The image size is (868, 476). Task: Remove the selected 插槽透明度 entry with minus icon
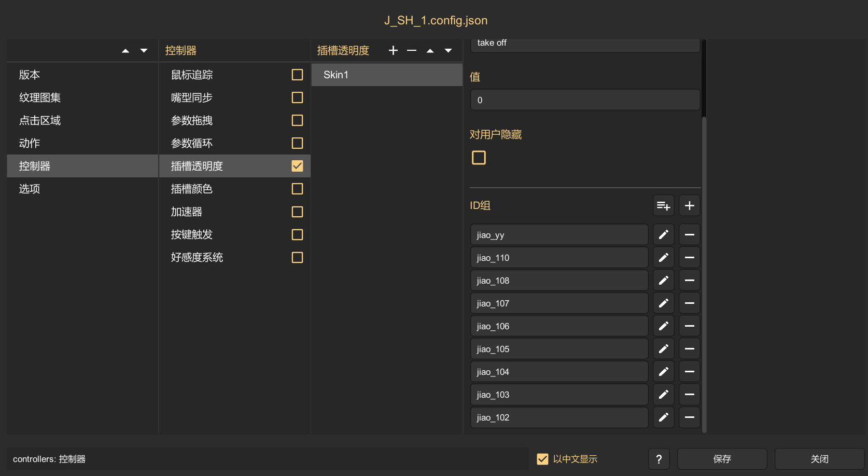[412, 50]
